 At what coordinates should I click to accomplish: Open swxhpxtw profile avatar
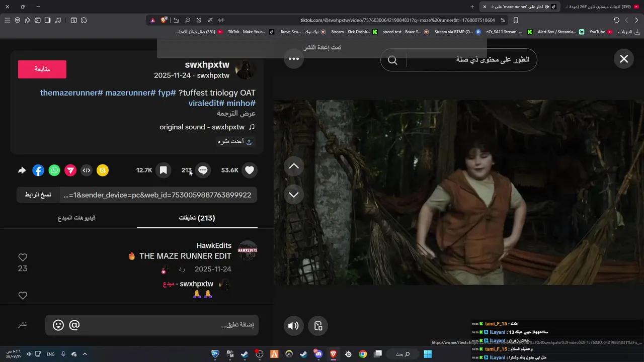click(246, 70)
